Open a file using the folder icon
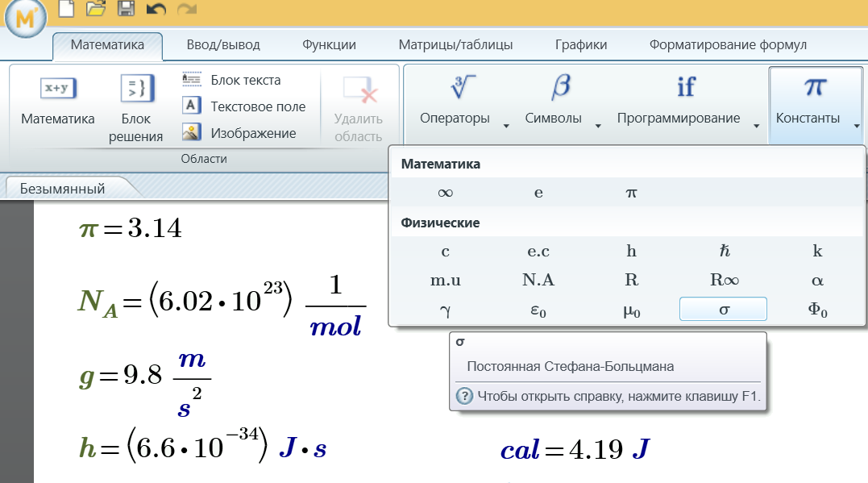This screenshot has height=483, width=868. pyautogui.click(x=96, y=8)
